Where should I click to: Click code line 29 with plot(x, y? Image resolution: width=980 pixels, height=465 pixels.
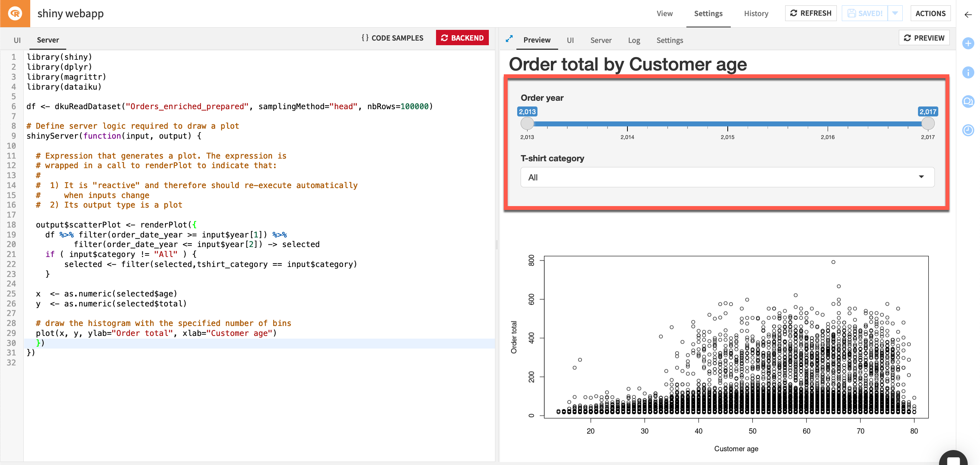[x=156, y=333]
